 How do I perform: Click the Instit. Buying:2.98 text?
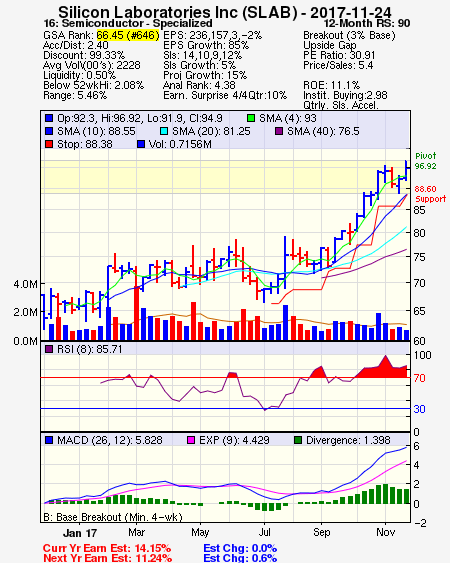[345, 96]
